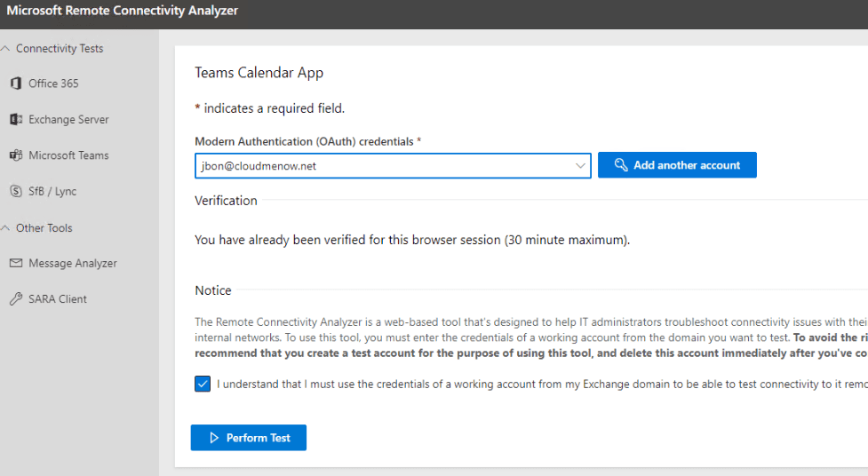Click the Microsoft Teams icon in sidebar
The width and height of the screenshot is (868, 476).
coord(15,155)
